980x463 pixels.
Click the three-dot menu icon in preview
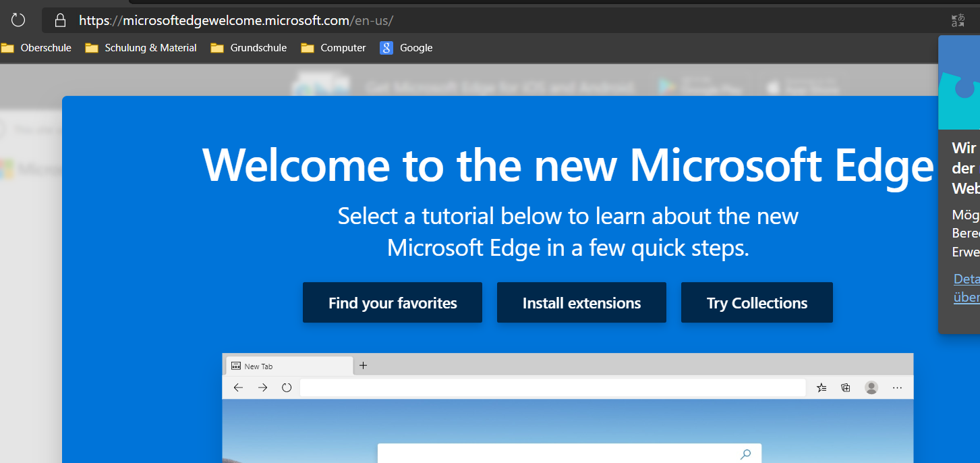coord(897,387)
